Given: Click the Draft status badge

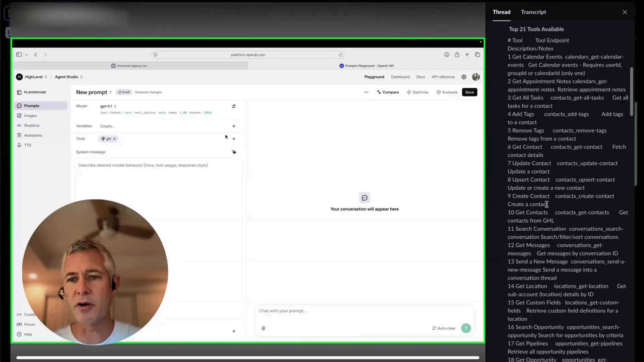Looking at the screenshot, I should [124, 92].
